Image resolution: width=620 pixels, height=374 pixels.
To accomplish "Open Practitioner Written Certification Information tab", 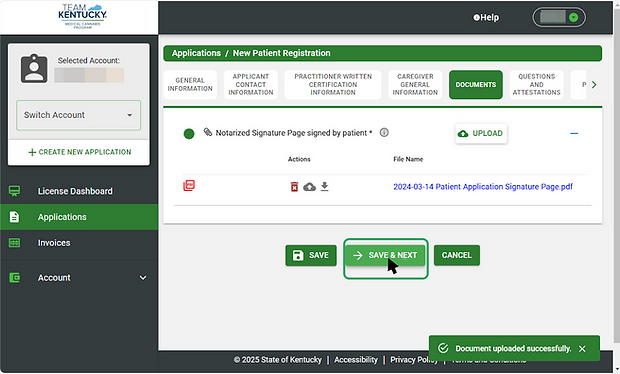I will (x=333, y=85).
